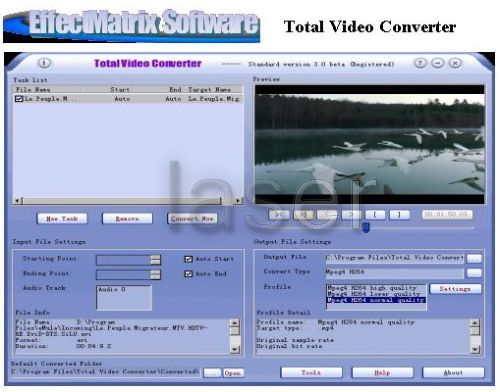This screenshot has height=392, width=500.
Task: Click task list scrollbar left arrow
Action: coord(17,200)
